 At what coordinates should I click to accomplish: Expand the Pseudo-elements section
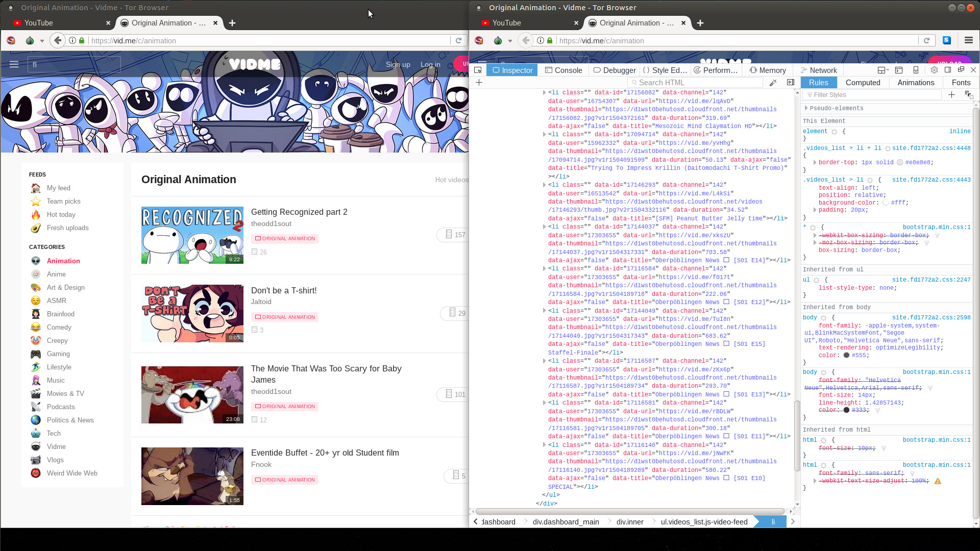coord(806,108)
